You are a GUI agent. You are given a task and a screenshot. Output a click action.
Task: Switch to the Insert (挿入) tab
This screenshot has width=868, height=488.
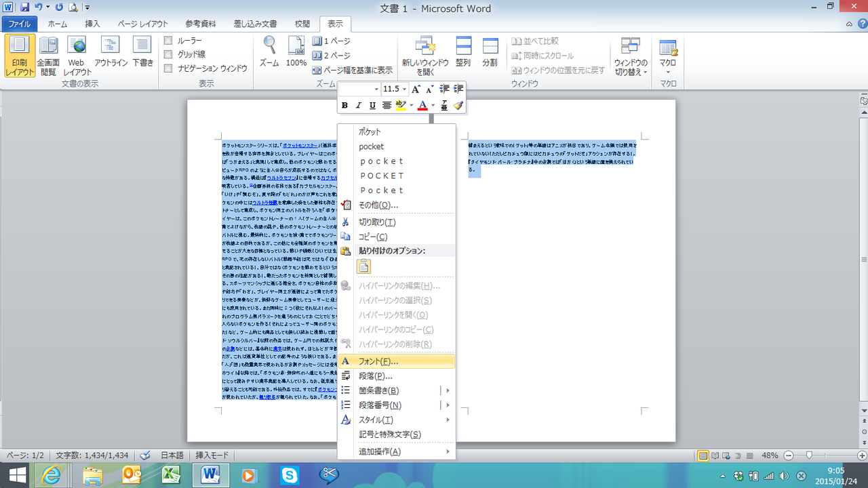pos(93,24)
